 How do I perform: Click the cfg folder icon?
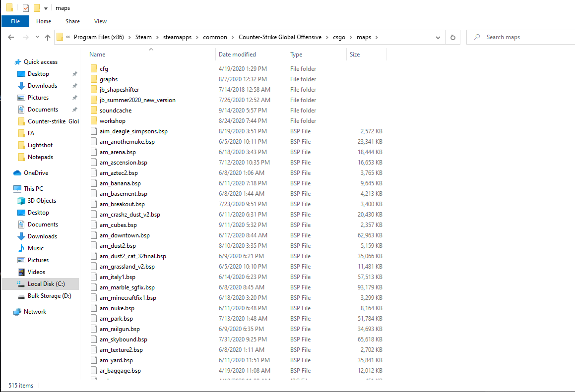[x=93, y=68]
